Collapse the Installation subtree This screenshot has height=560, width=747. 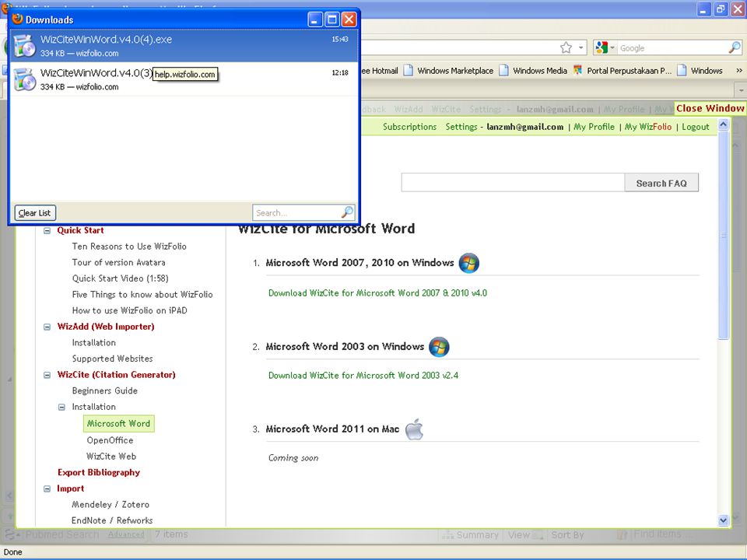[62, 407]
